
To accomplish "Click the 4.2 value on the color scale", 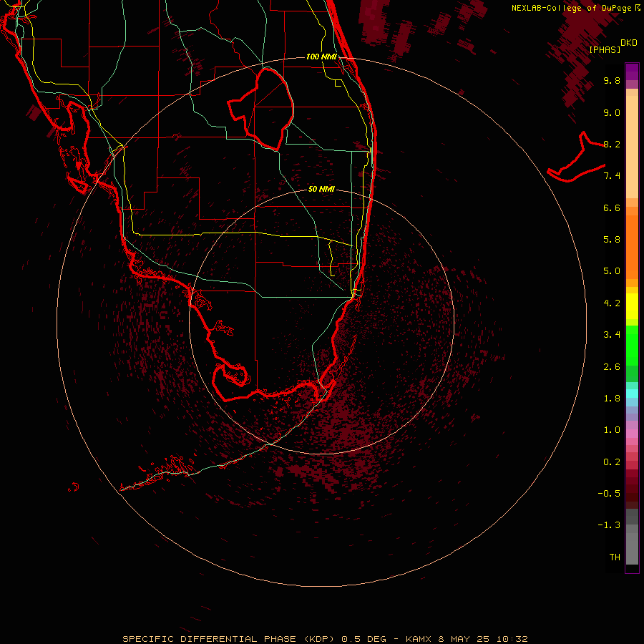I will tap(612, 303).
